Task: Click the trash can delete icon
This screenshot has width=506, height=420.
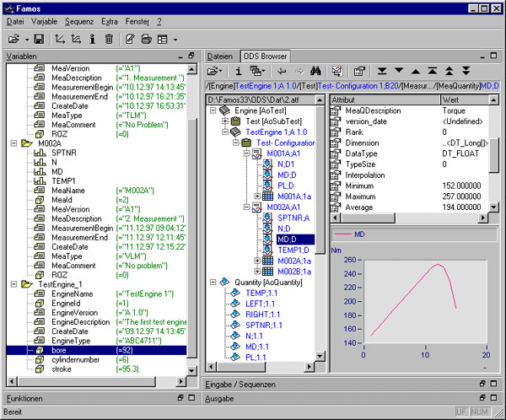Action: click(x=109, y=39)
